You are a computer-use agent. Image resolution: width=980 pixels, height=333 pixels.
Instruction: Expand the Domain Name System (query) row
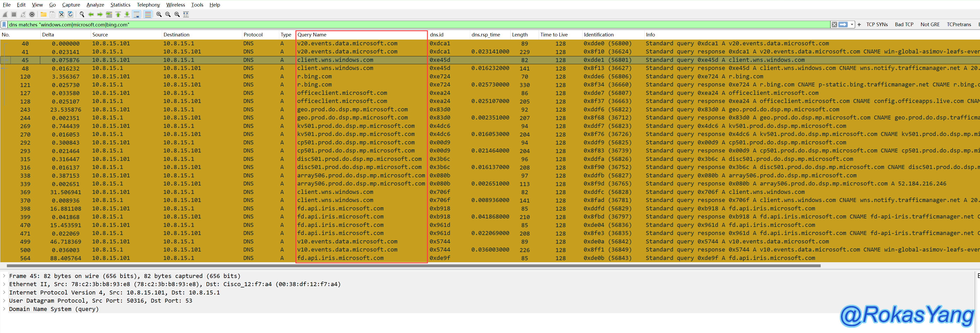pyautogui.click(x=4, y=309)
